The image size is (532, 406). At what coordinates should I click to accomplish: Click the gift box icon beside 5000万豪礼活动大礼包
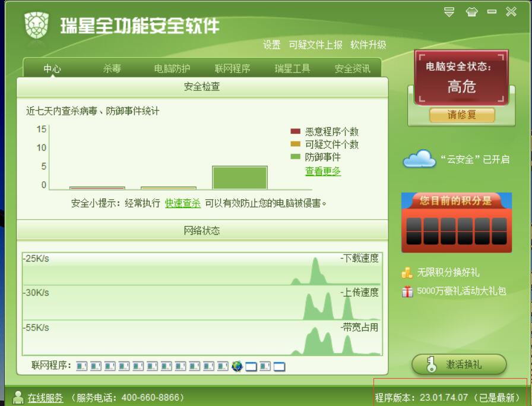click(407, 291)
